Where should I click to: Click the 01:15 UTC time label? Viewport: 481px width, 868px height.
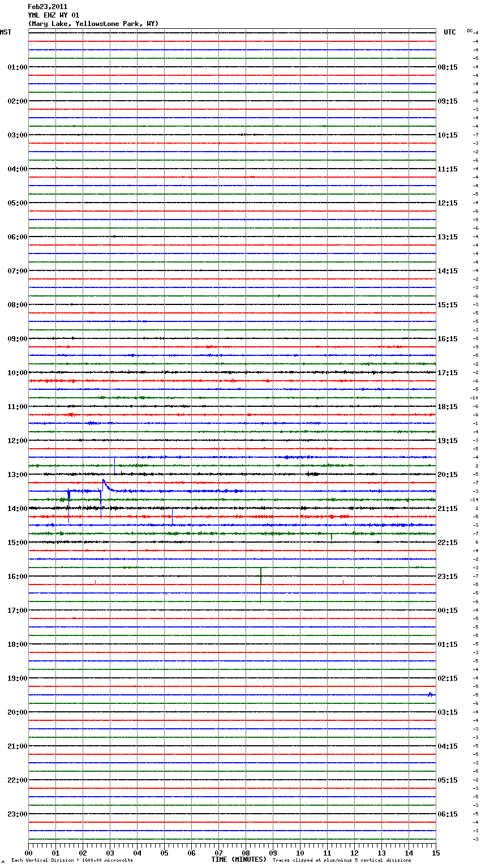(x=448, y=644)
